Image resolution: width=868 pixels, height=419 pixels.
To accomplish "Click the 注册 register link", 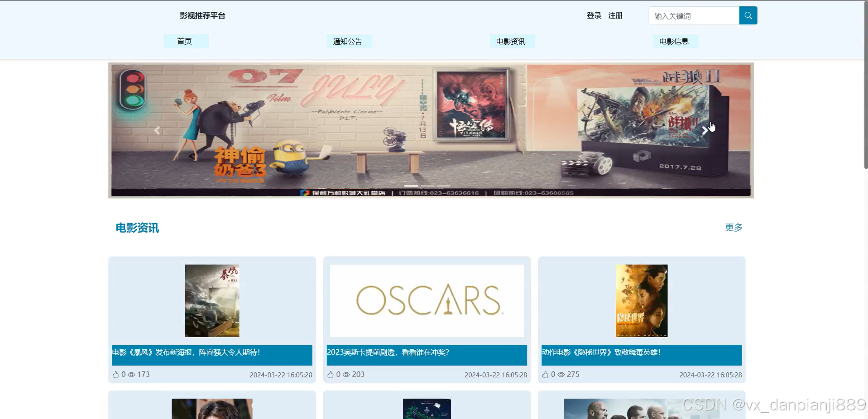I will pos(615,15).
